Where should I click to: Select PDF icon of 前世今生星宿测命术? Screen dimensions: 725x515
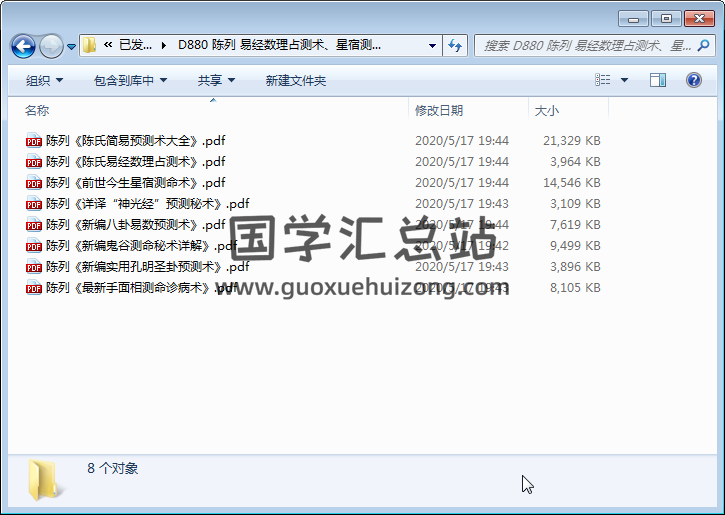(34, 182)
